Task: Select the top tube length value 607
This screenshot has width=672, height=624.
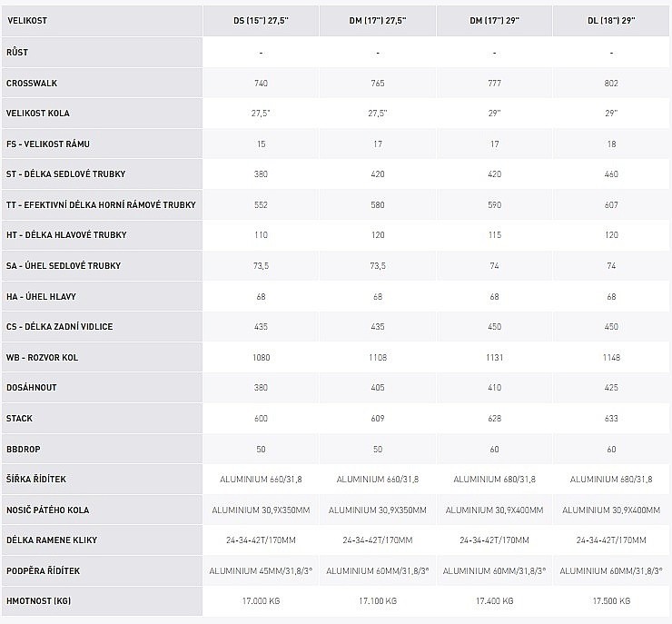Action: tap(611, 205)
